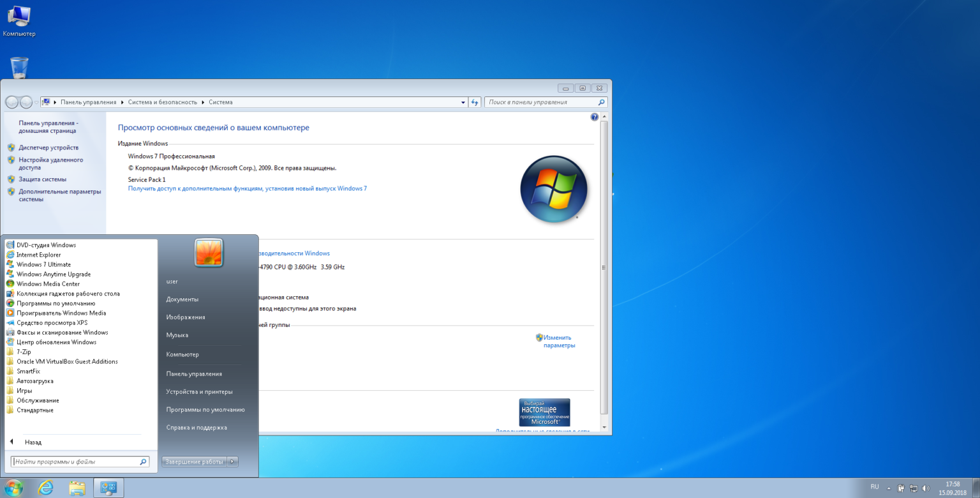Click the new Windows 7 edition upgrade link
Image resolution: width=980 pixels, height=498 pixels.
pos(248,188)
